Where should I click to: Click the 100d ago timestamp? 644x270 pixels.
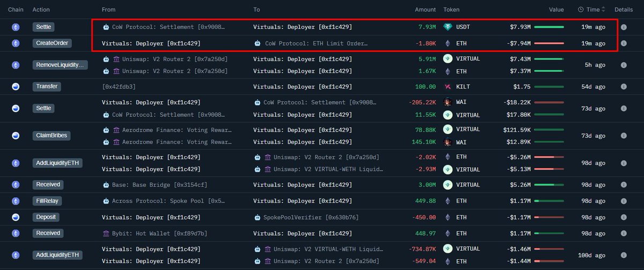coord(592,256)
